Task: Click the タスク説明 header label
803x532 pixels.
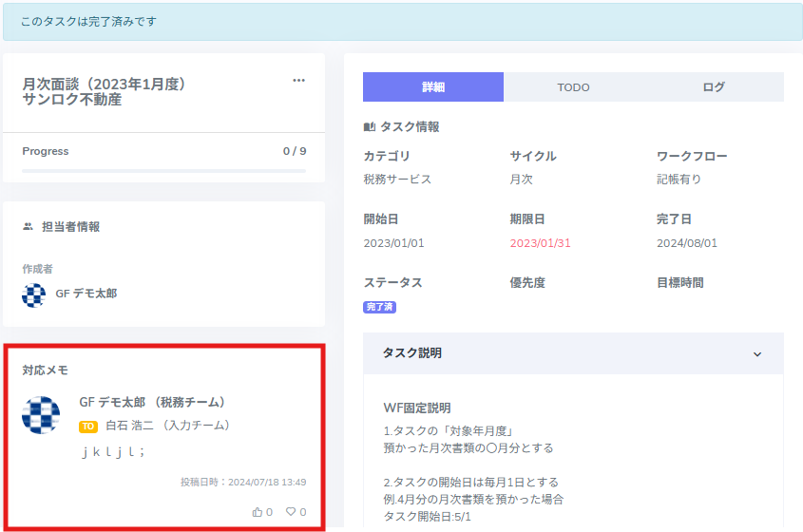Action: point(411,352)
